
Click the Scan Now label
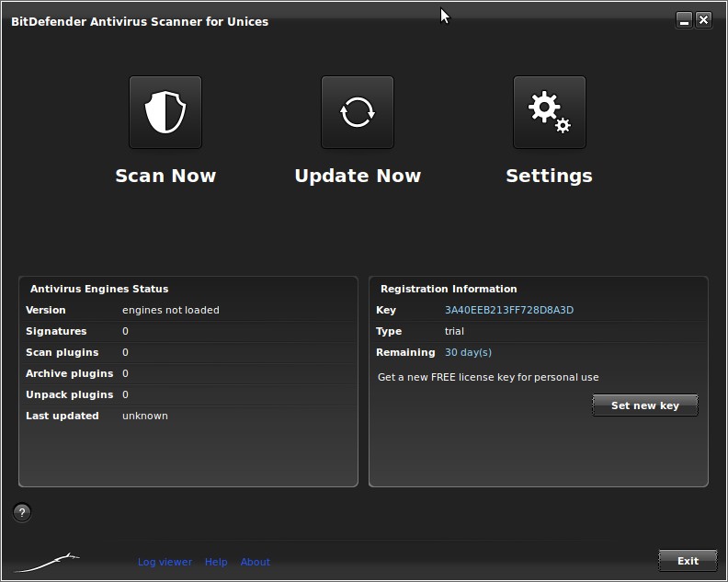point(165,176)
